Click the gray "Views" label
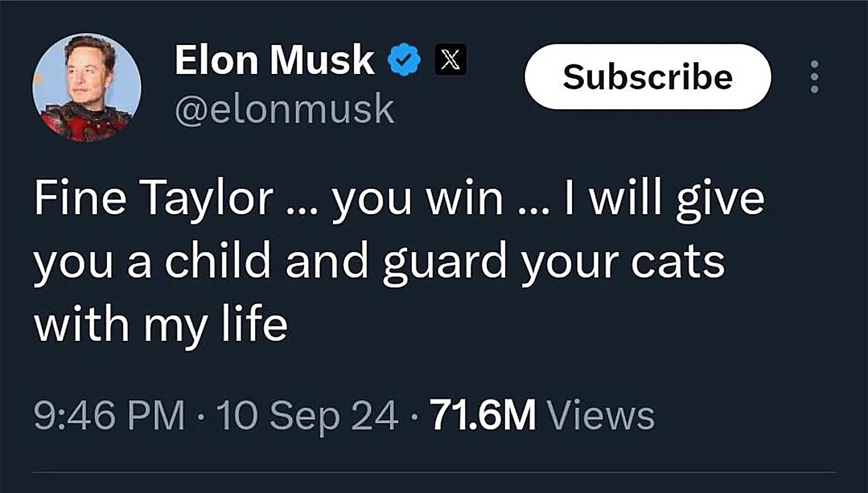Screen dimensions: 868x493 601,415
